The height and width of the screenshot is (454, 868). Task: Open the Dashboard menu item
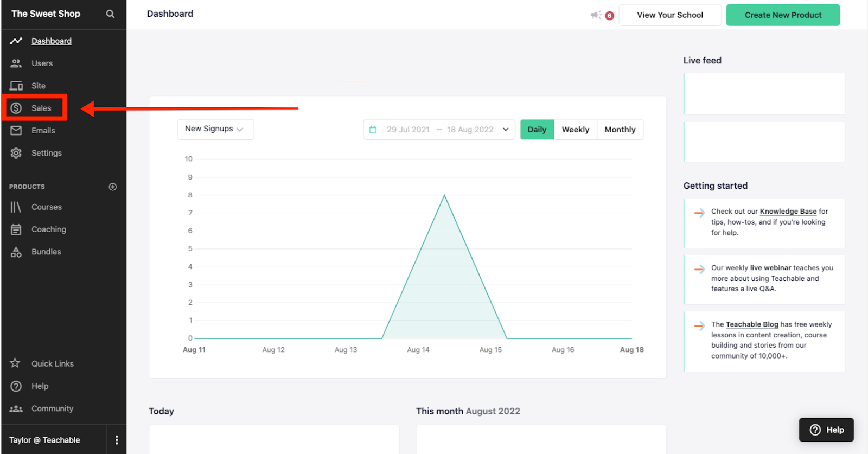(52, 41)
